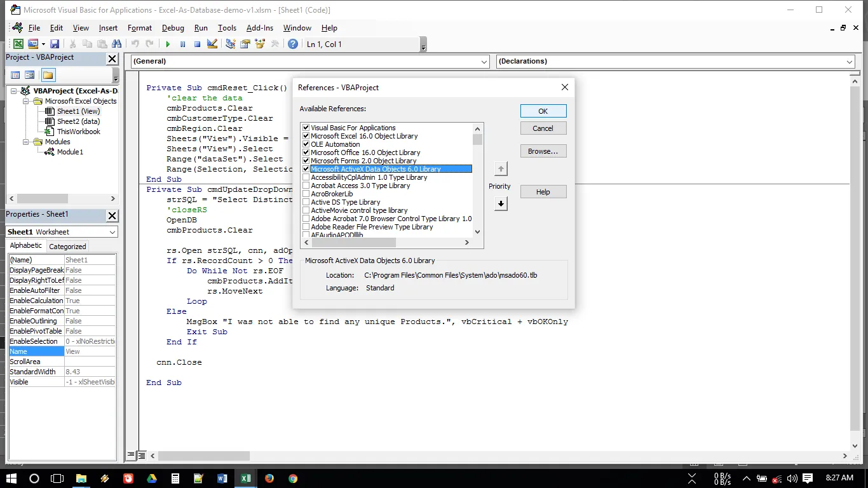Check Acrobat Access 3.0 Type Library

click(x=306, y=186)
